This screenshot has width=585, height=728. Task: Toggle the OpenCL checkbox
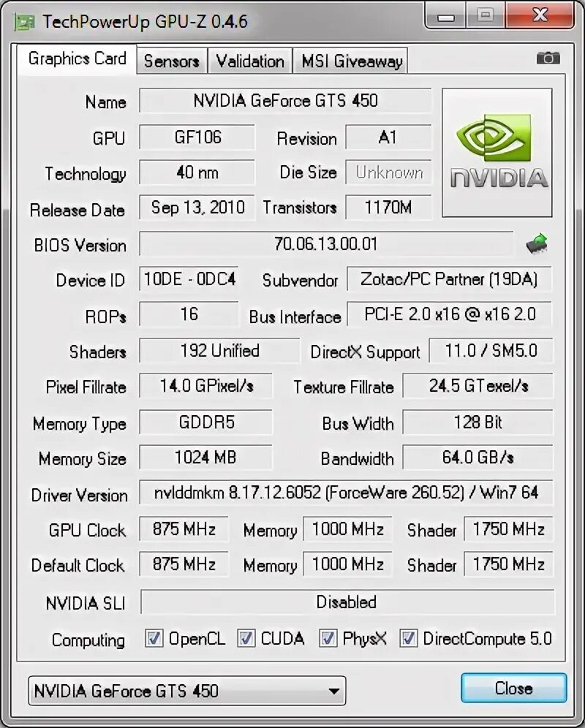(154, 638)
